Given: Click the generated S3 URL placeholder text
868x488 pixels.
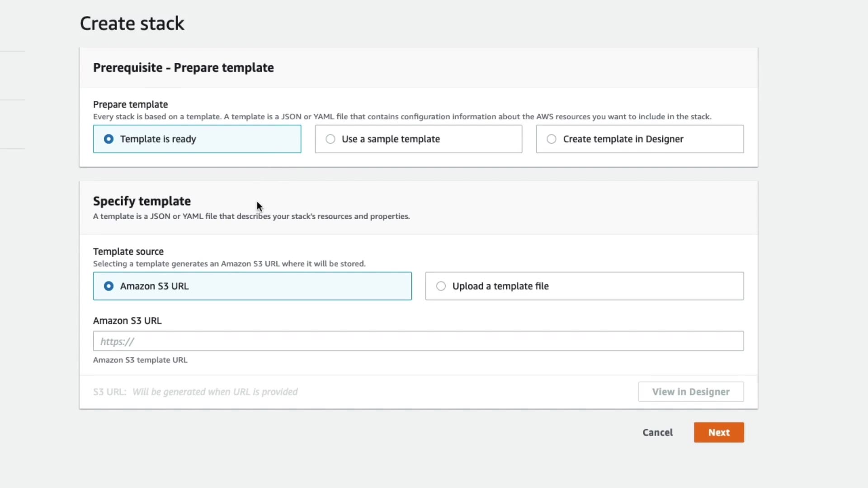Looking at the screenshot, I should tap(215, 392).
